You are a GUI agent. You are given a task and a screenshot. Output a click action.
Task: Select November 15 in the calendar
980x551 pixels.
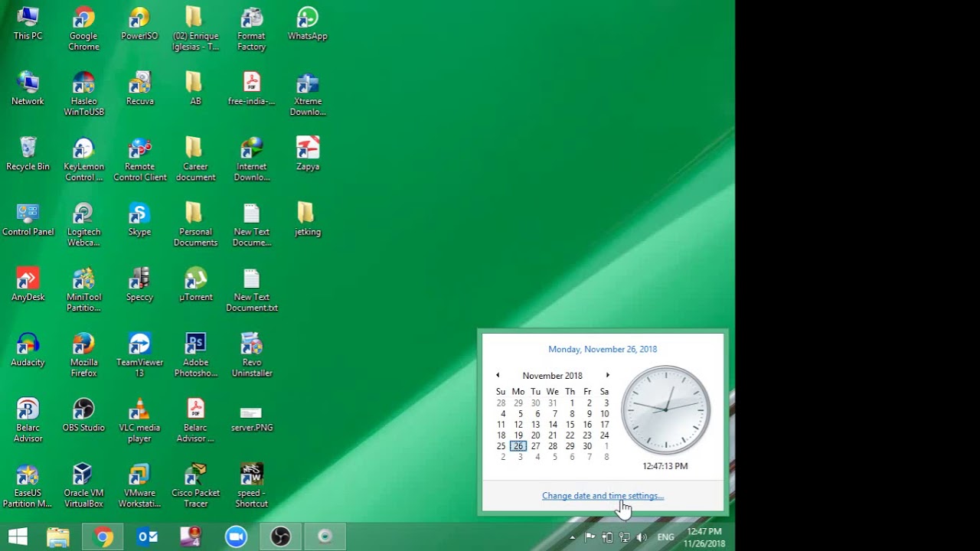tap(570, 425)
